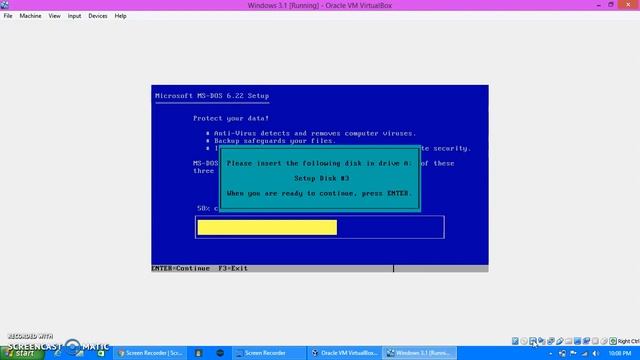The height and width of the screenshot is (360, 640).
Task: Click the pinned taskbar icon after Screen Recorder | Scr...
Action: 198,353
